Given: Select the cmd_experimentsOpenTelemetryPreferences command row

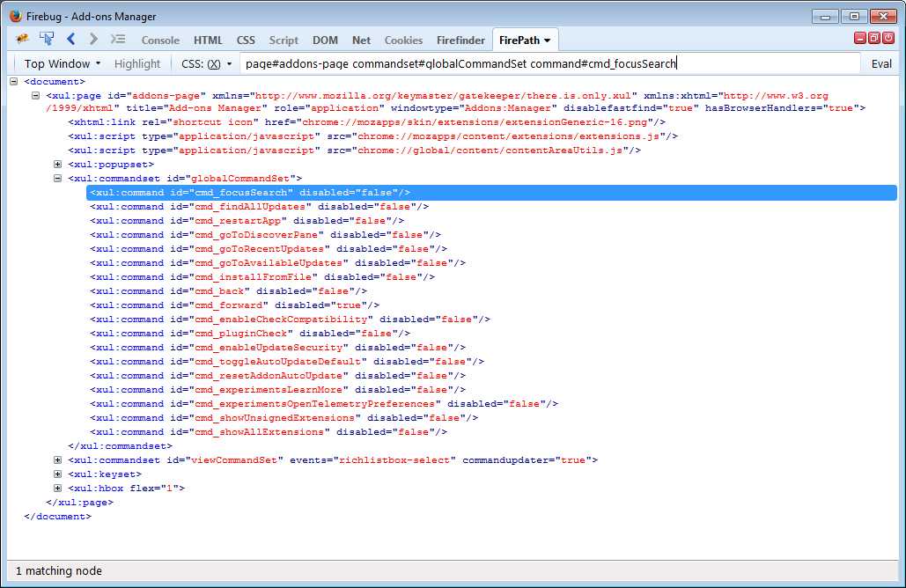Looking at the screenshot, I should 324,404.
